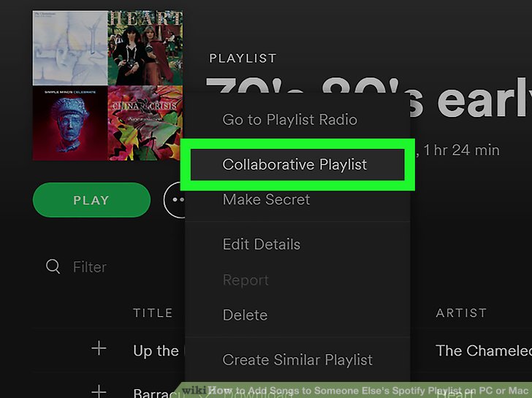Click the Heart album cover in playlist art
The height and width of the screenshot is (398, 532).
pos(145,47)
